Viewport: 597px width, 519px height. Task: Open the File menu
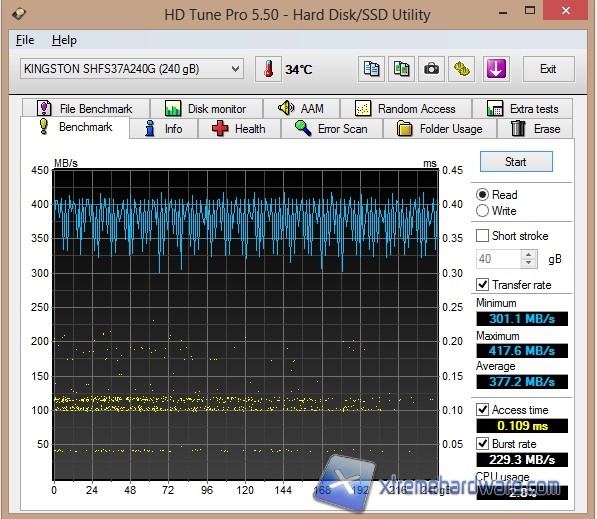pyautogui.click(x=25, y=40)
